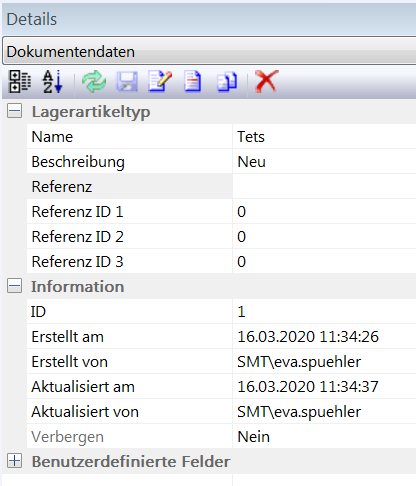This screenshot has width=416, height=486.
Task: Open the Dokumentendaten dropdown
Action: pos(209,51)
